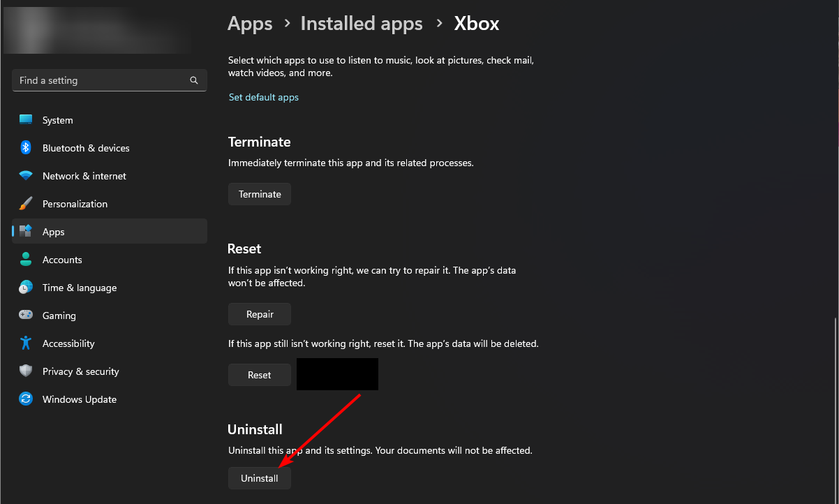This screenshot has height=504, width=839.
Task: Click the Repair button
Action: point(260,314)
